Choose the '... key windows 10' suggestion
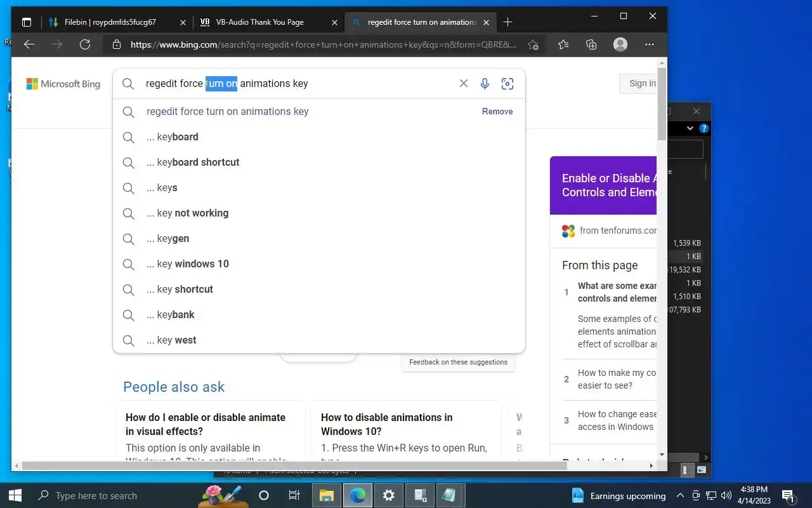This screenshot has width=812, height=508. [x=319, y=264]
